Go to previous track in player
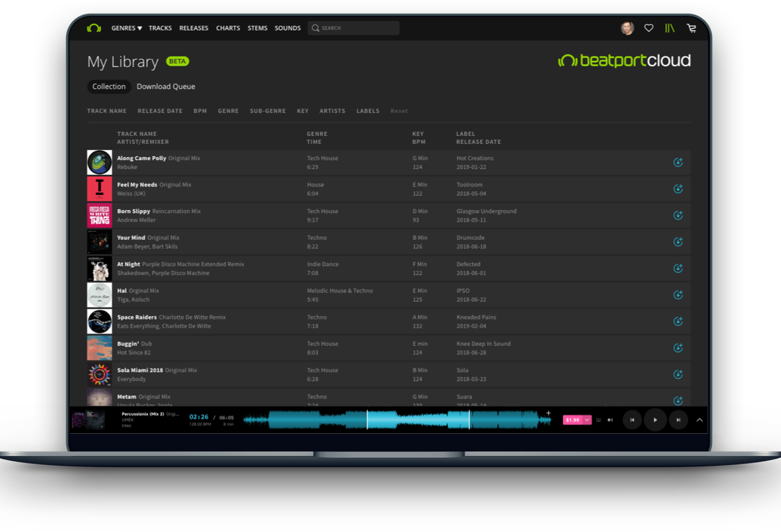 (632, 420)
